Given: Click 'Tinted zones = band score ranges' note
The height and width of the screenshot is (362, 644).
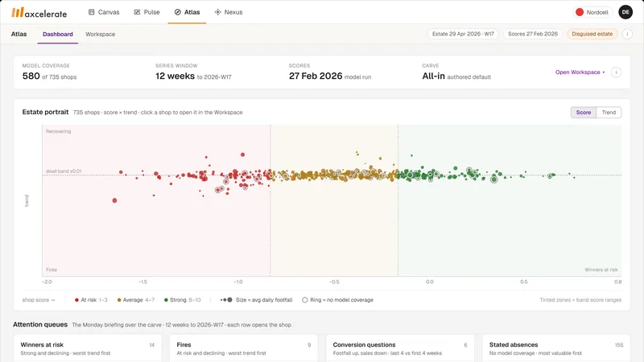Looking at the screenshot, I should tap(580, 300).
